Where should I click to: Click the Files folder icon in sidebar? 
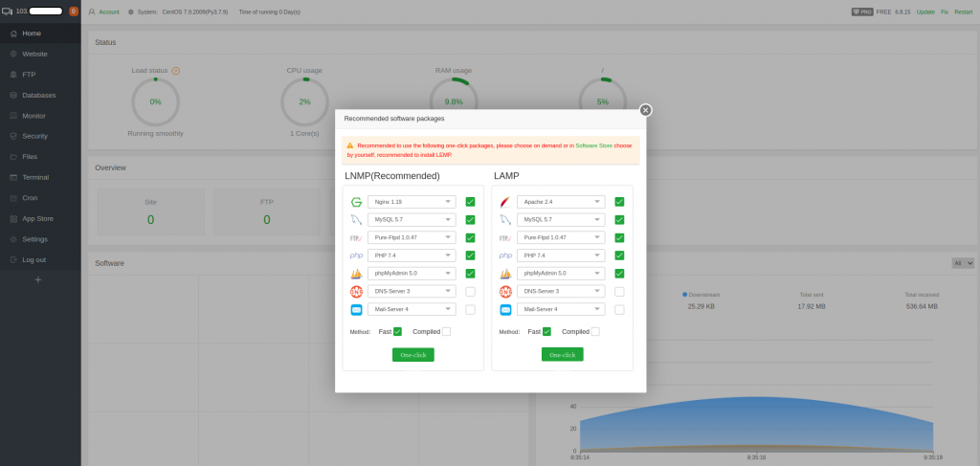pyautogui.click(x=13, y=157)
